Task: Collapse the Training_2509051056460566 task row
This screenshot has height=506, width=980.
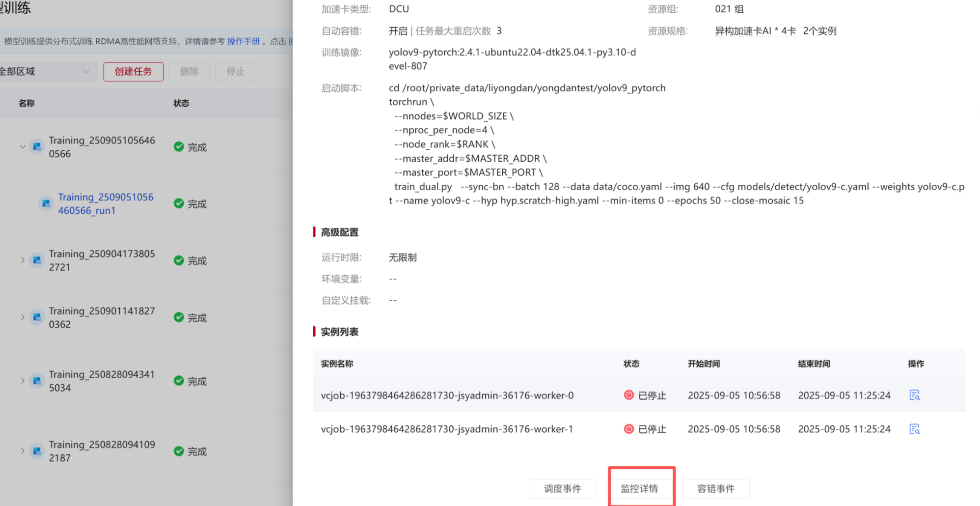Action: 23,147
